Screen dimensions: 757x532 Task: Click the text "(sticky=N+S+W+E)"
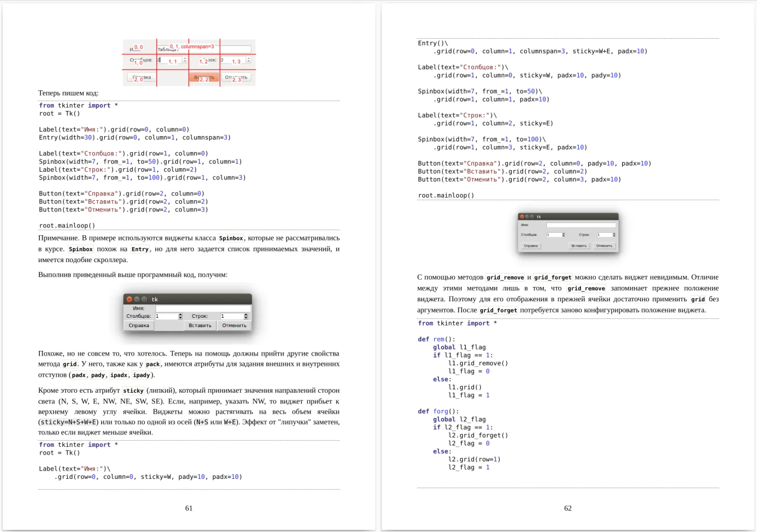tap(68, 422)
